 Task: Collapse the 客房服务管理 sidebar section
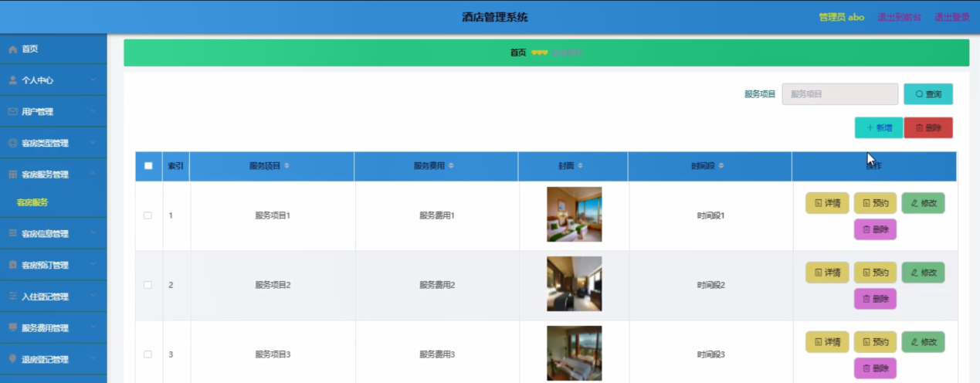[x=53, y=175]
